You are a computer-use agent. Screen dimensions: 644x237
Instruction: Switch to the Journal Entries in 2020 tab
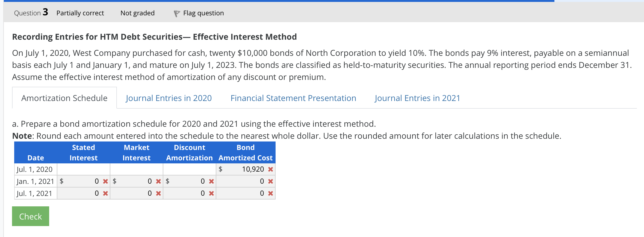[x=169, y=98]
